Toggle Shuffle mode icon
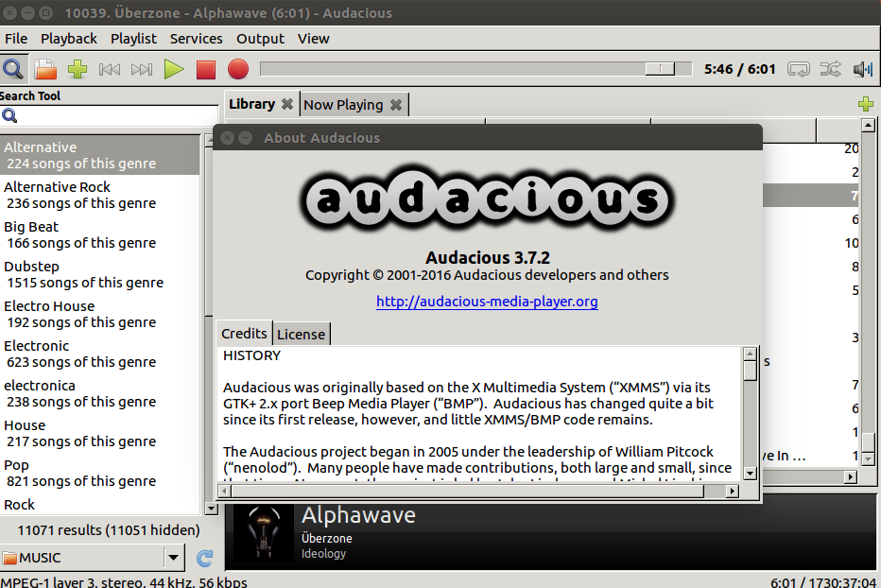The height and width of the screenshot is (588, 881). point(831,69)
